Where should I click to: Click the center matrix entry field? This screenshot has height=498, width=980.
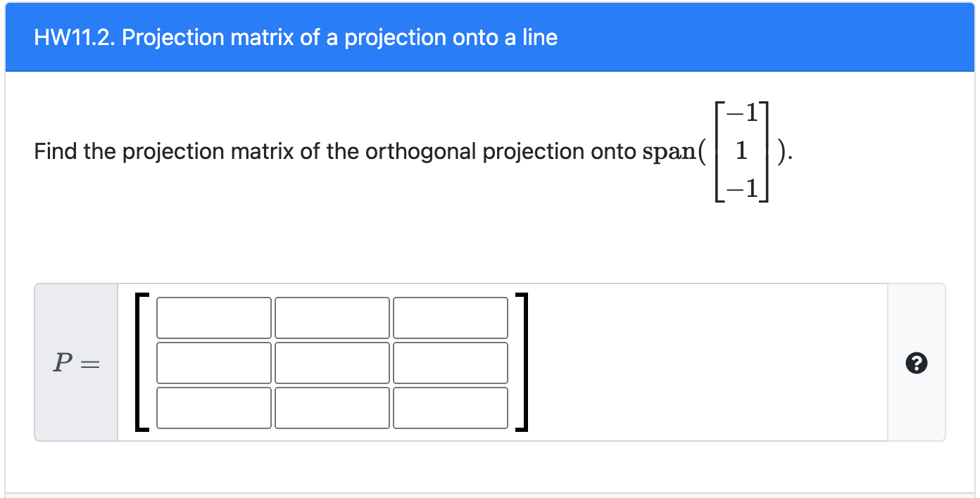click(x=332, y=362)
